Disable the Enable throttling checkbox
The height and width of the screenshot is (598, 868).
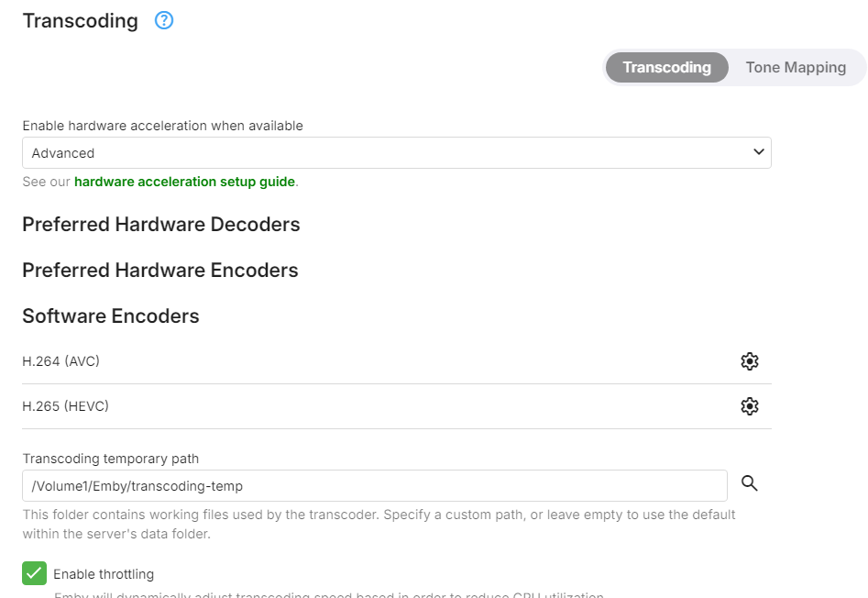click(34, 574)
